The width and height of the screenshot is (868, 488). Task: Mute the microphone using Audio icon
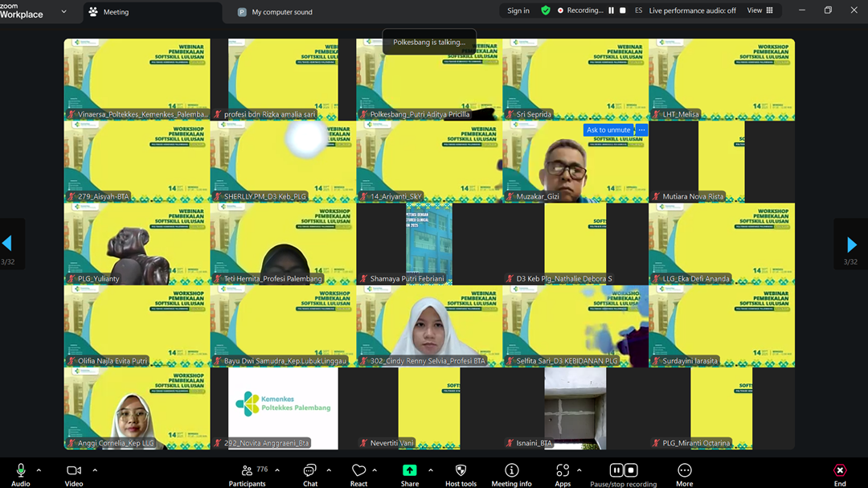20,470
